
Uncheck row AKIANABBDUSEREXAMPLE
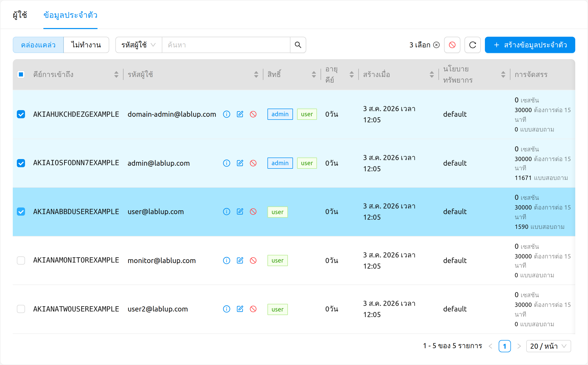21,212
